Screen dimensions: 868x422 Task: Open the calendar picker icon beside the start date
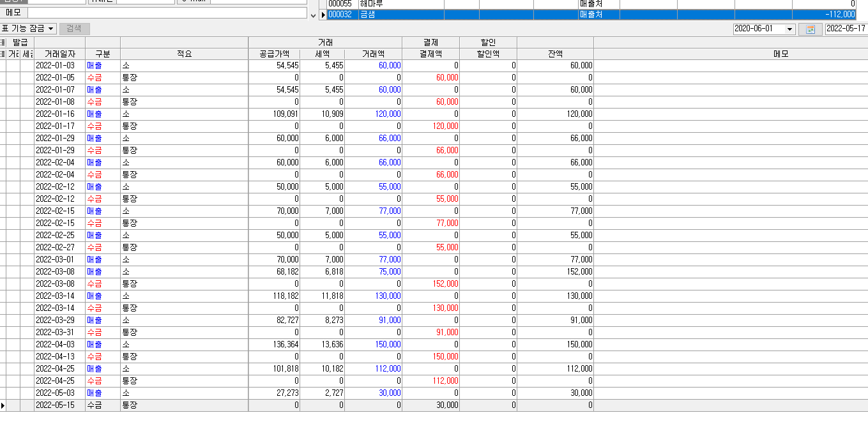pos(810,29)
